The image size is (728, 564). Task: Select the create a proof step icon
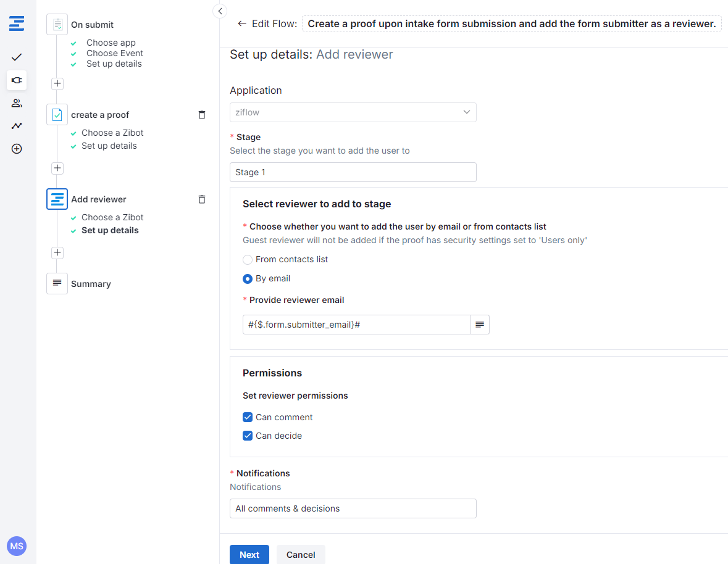click(x=57, y=115)
